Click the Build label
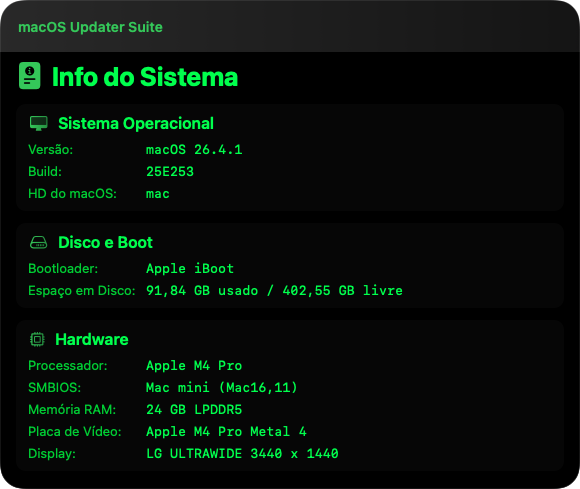 tap(45, 172)
